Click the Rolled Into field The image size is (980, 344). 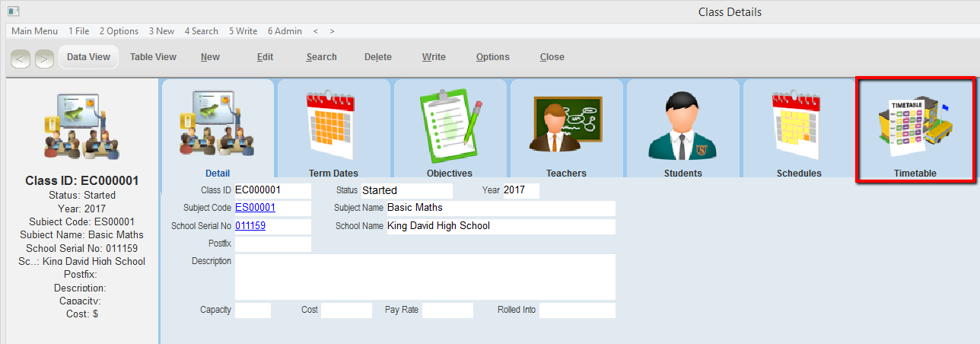pos(577,311)
